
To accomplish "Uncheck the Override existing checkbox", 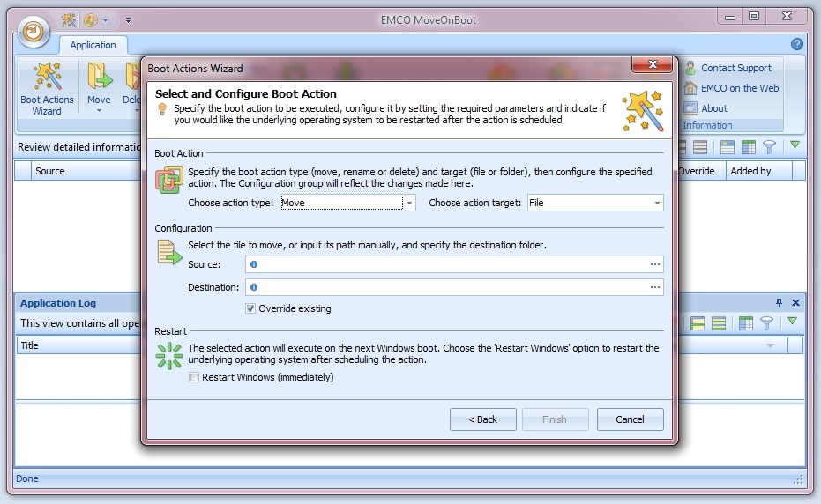I will pyautogui.click(x=250, y=308).
